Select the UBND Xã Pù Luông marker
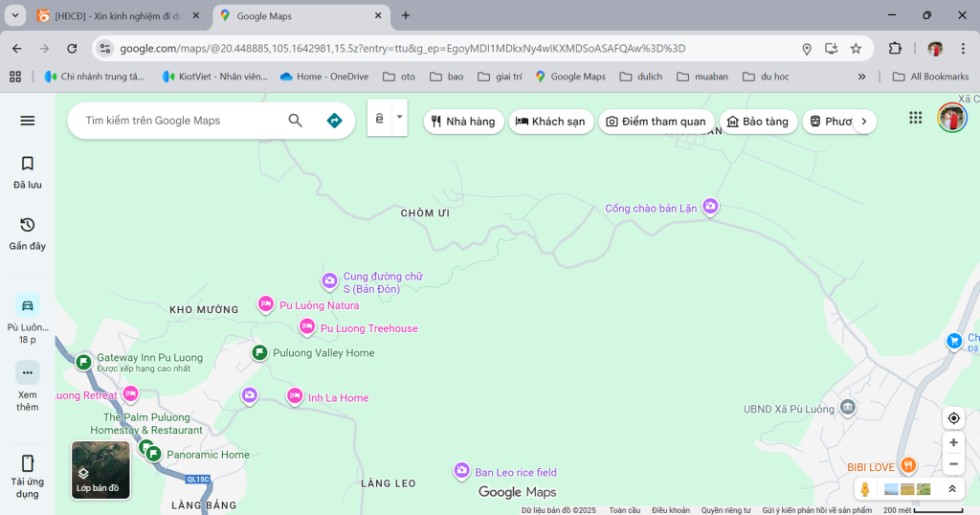Screen dimensions: 980x515 tap(848, 408)
